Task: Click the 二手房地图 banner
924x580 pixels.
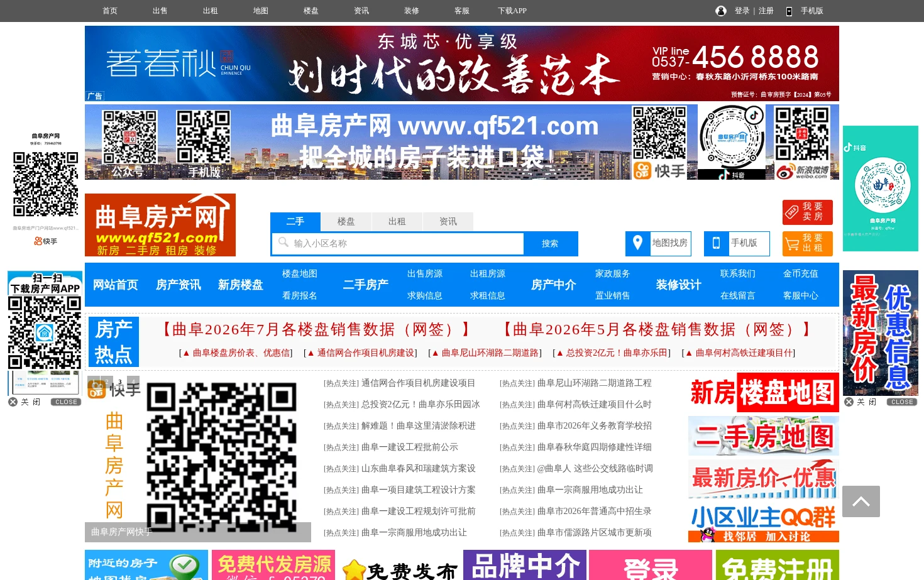Action: point(764,436)
